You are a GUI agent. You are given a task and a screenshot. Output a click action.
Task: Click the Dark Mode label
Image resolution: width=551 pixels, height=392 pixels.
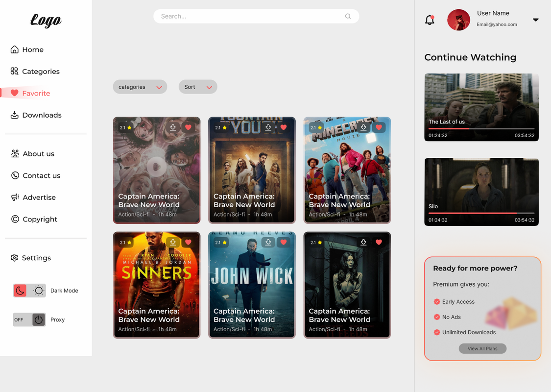[x=64, y=291]
